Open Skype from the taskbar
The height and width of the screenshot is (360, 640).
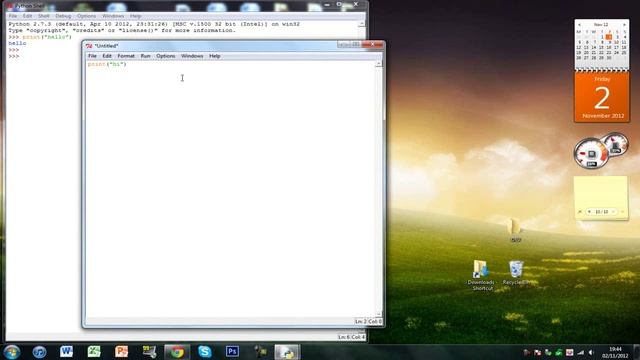tap(204, 351)
